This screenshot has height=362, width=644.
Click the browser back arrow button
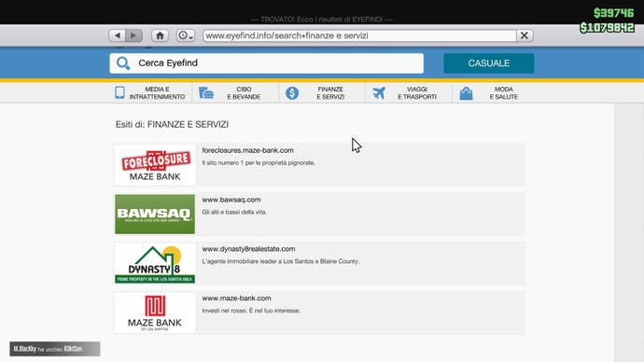(118, 35)
